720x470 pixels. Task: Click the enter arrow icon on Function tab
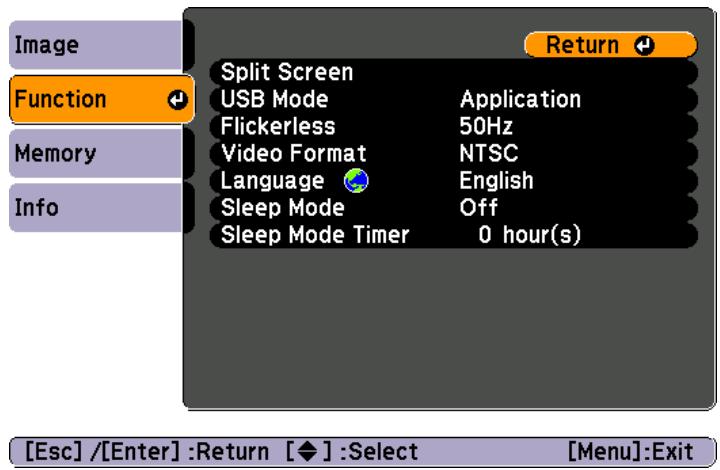click(178, 100)
